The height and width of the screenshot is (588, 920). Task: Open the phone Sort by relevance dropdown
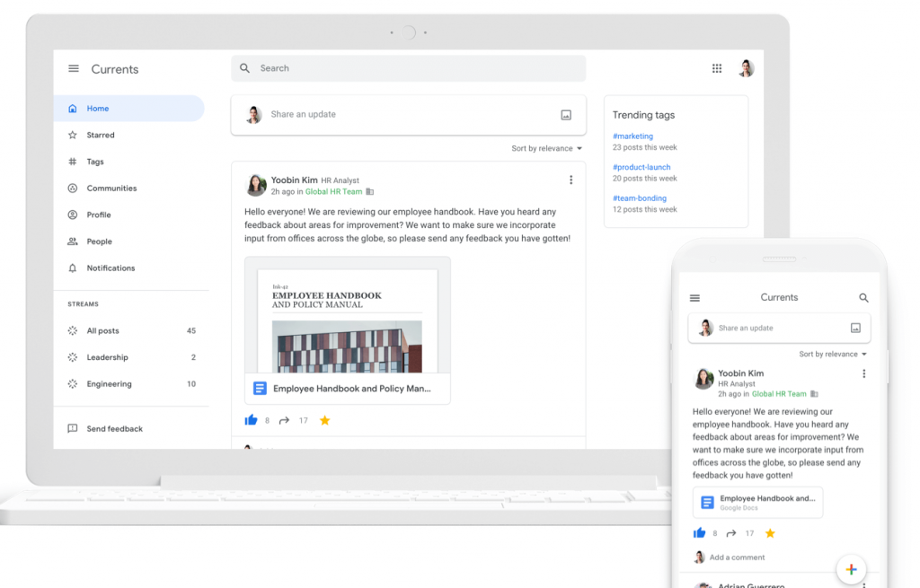tap(833, 354)
